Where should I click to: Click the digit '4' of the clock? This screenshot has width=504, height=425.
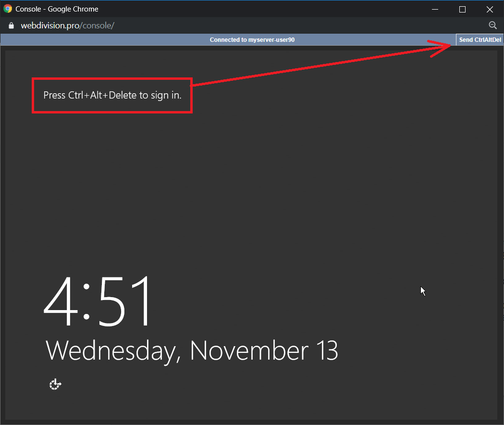tap(62, 302)
